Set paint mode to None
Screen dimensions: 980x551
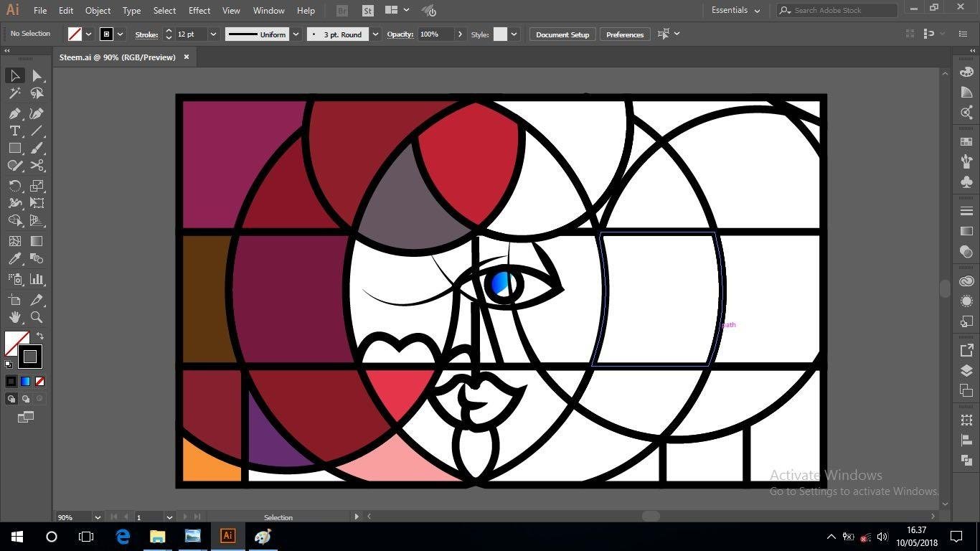(x=40, y=381)
